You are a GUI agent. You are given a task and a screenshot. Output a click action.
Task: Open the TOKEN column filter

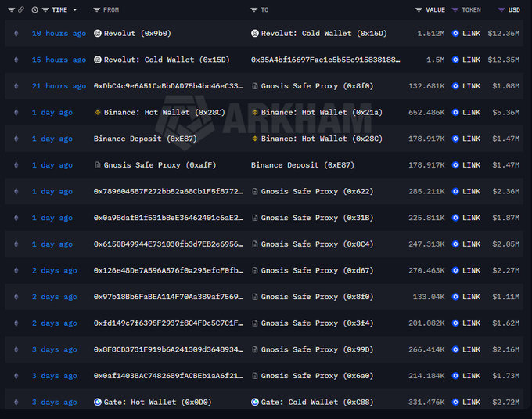455,10
